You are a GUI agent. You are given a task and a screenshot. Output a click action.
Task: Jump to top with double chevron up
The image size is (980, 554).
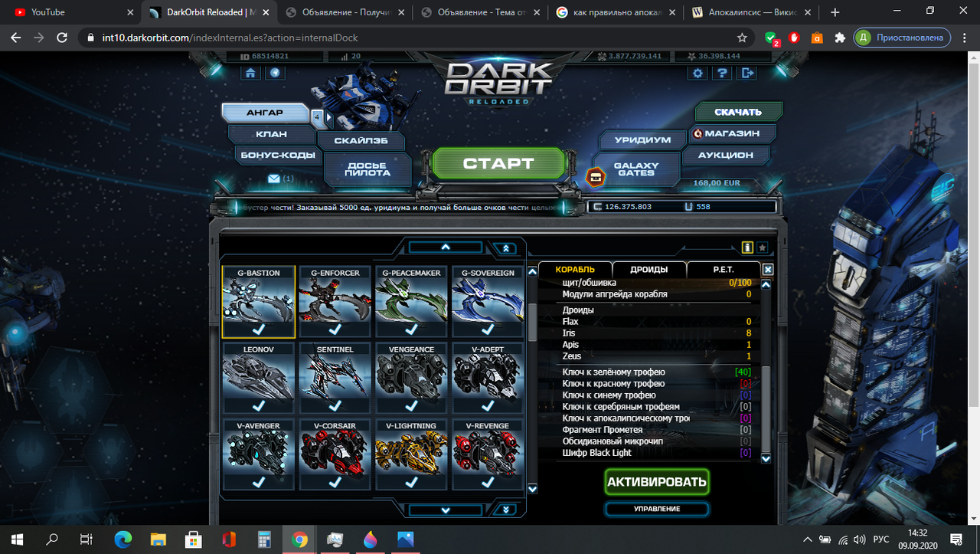coord(505,248)
